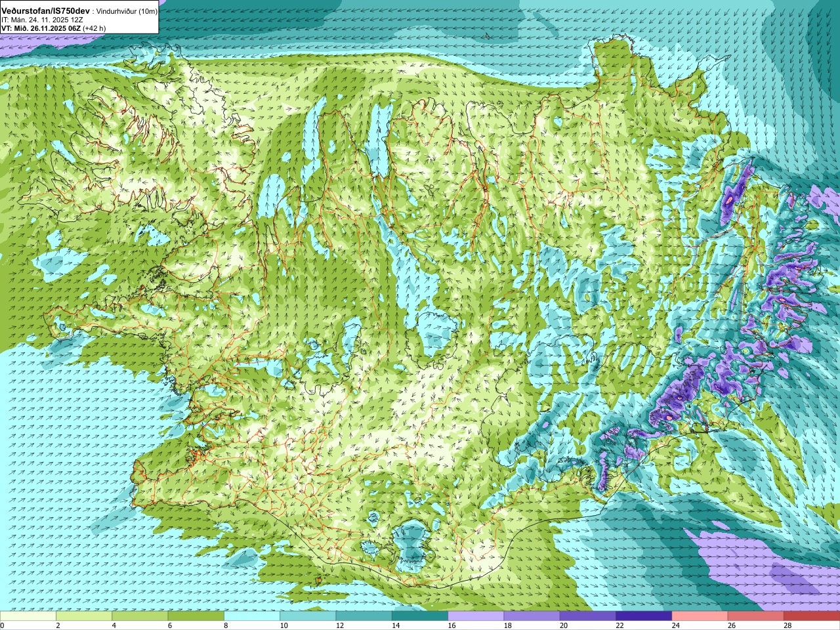The width and height of the screenshot is (840, 630).
Task: Select the "(+42 h)" forecast offset text
Action: tap(94, 28)
